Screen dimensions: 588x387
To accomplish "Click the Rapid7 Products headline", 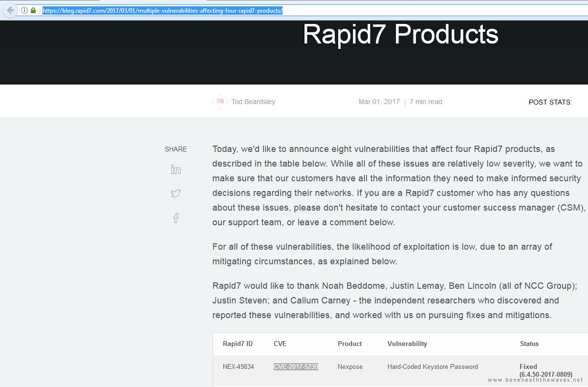I will [400, 34].
